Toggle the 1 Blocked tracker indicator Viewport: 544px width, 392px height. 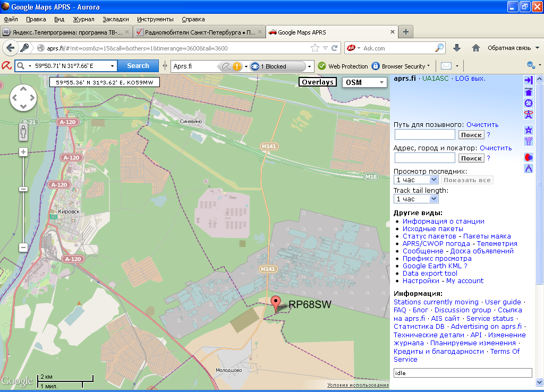click(278, 66)
